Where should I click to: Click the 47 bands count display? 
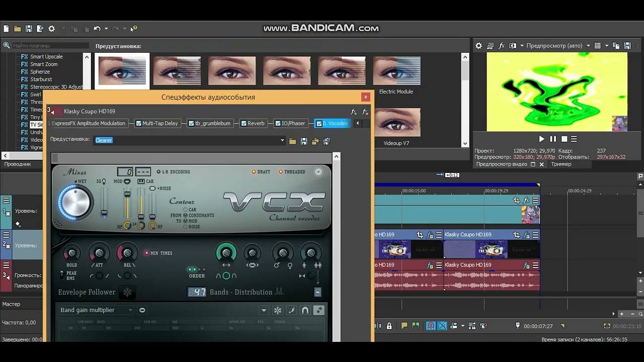coord(197,292)
